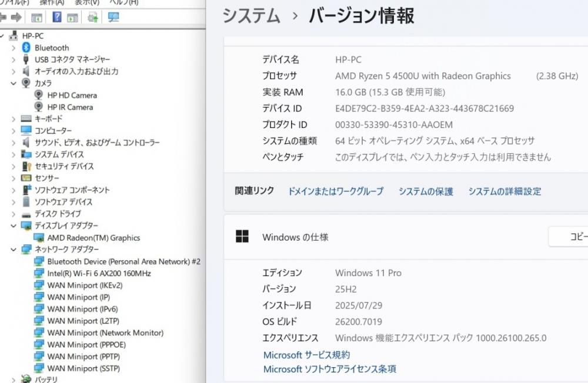This screenshot has width=588, height=383.
Task: Click the scan for hardware changes icon
Action: [x=113, y=17]
